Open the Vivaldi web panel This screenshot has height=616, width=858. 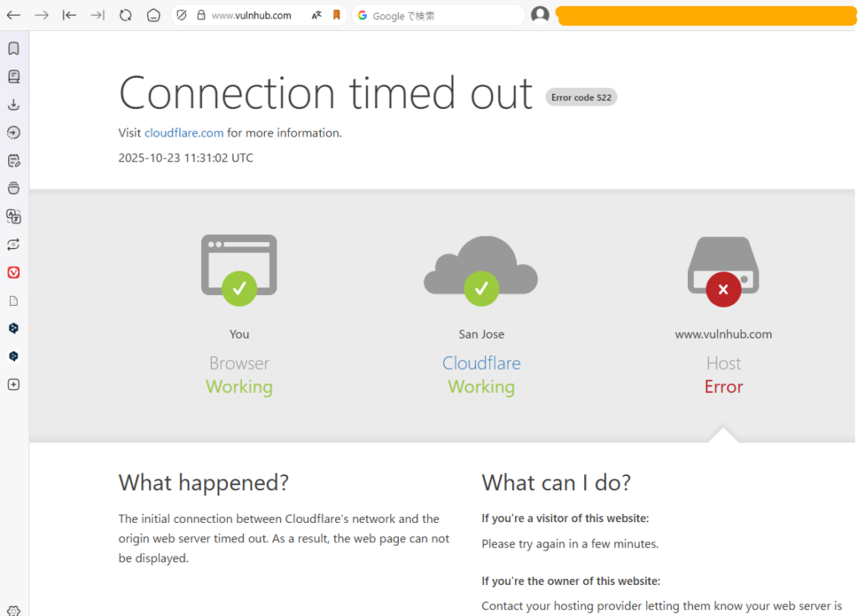click(13, 272)
